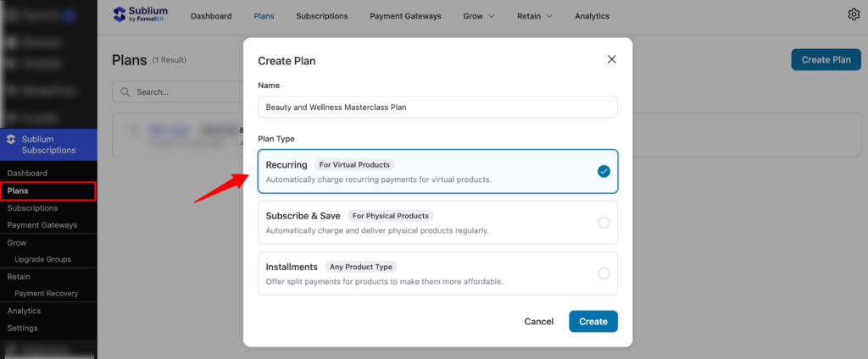Expand the Retain dropdown menu
Viewport: 868px width, 359px height.
(x=535, y=16)
